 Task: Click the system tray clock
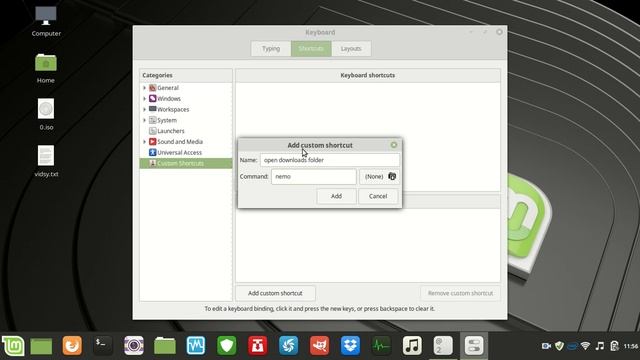click(631, 346)
